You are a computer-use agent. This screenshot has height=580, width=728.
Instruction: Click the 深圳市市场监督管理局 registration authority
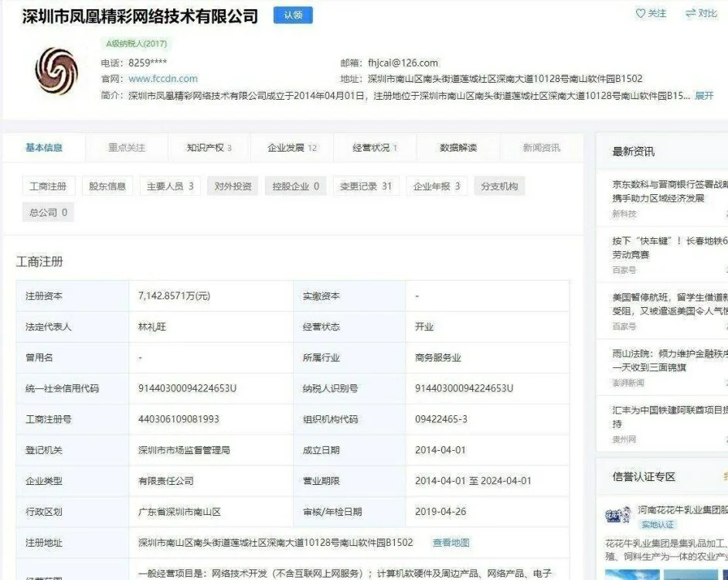pos(184,450)
